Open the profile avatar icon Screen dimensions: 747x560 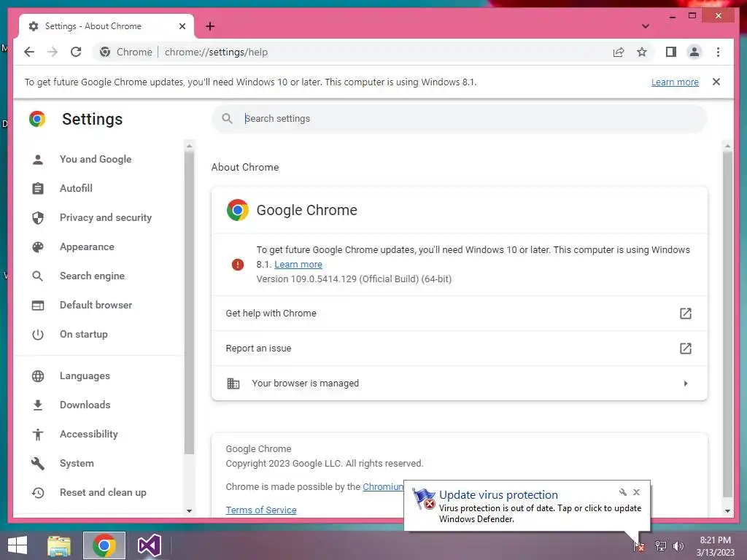[694, 52]
